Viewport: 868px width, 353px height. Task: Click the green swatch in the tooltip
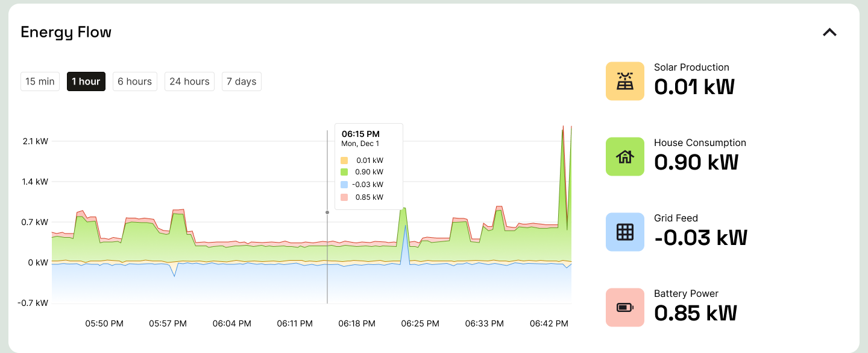(x=344, y=173)
